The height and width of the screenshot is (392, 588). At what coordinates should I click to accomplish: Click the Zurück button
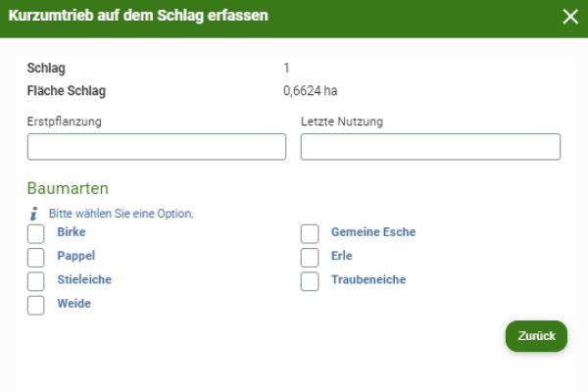point(536,336)
